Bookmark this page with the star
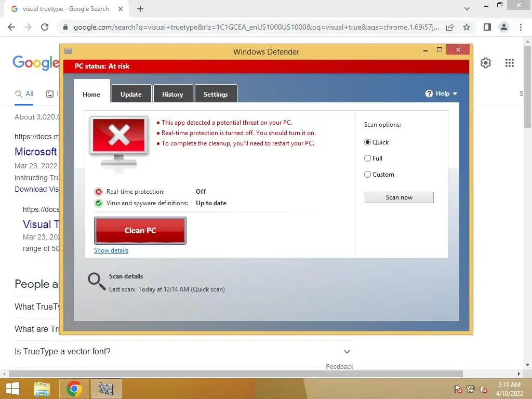Image resolution: width=532 pixels, height=399 pixels. pos(467,27)
